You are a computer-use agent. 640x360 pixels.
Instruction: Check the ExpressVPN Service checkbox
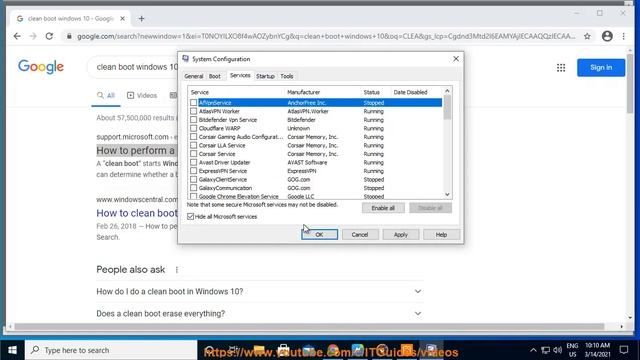click(x=193, y=171)
